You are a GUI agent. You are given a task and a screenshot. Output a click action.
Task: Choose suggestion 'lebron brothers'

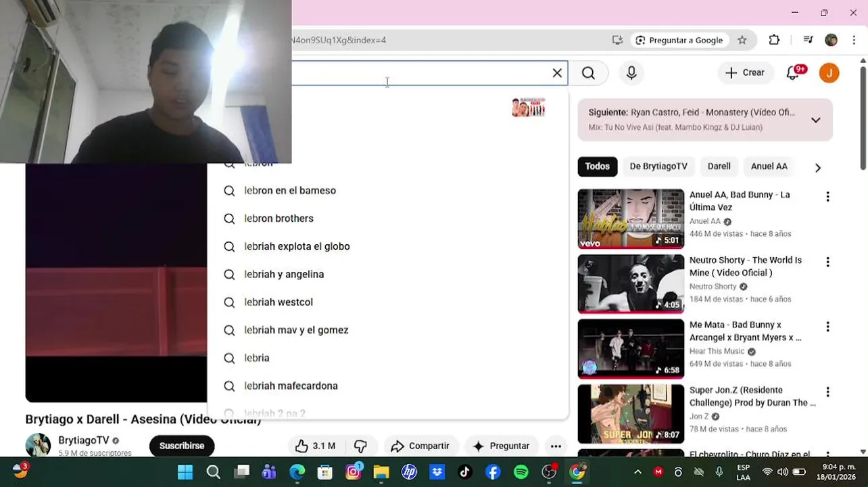click(x=388, y=218)
